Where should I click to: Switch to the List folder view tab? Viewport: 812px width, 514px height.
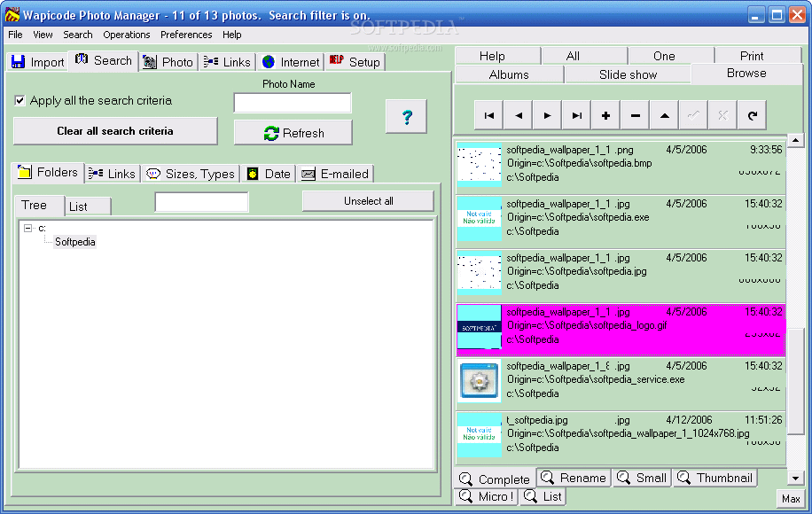click(88, 206)
